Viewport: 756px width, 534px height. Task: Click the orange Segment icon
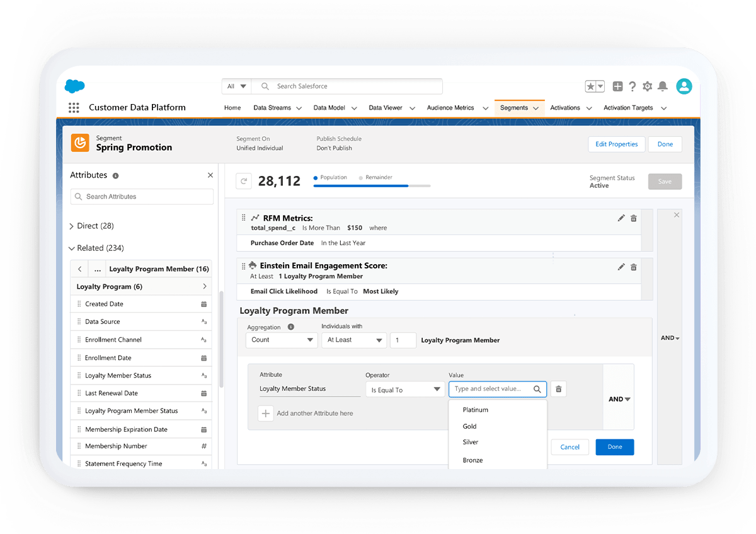(80, 143)
